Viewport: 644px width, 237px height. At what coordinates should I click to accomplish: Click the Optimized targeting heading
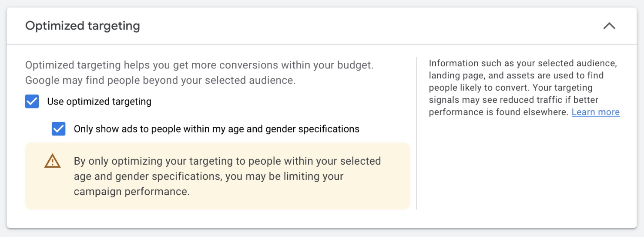pos(83,26)
